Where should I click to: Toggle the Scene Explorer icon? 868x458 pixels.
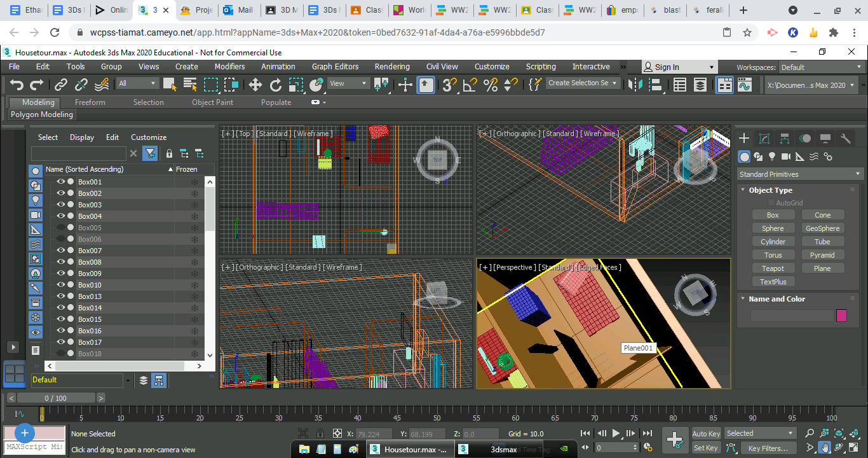point(680,85)
